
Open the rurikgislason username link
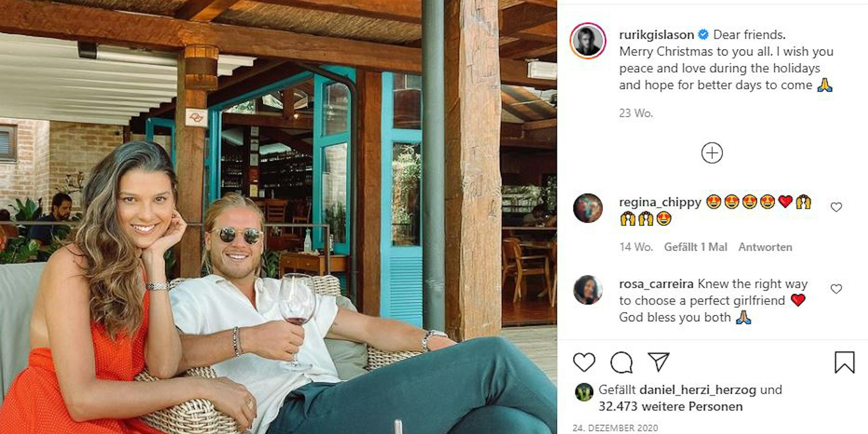(x=656, y=35)
